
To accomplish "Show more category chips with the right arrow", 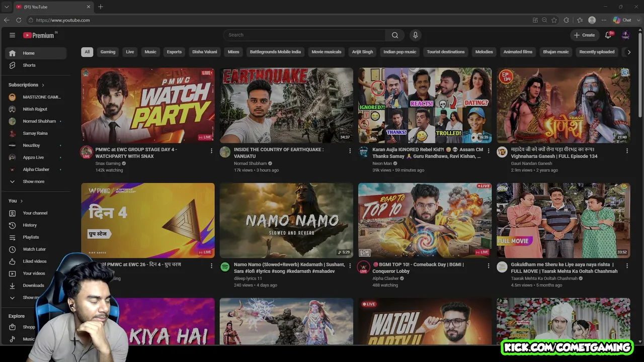I will 628,52.
